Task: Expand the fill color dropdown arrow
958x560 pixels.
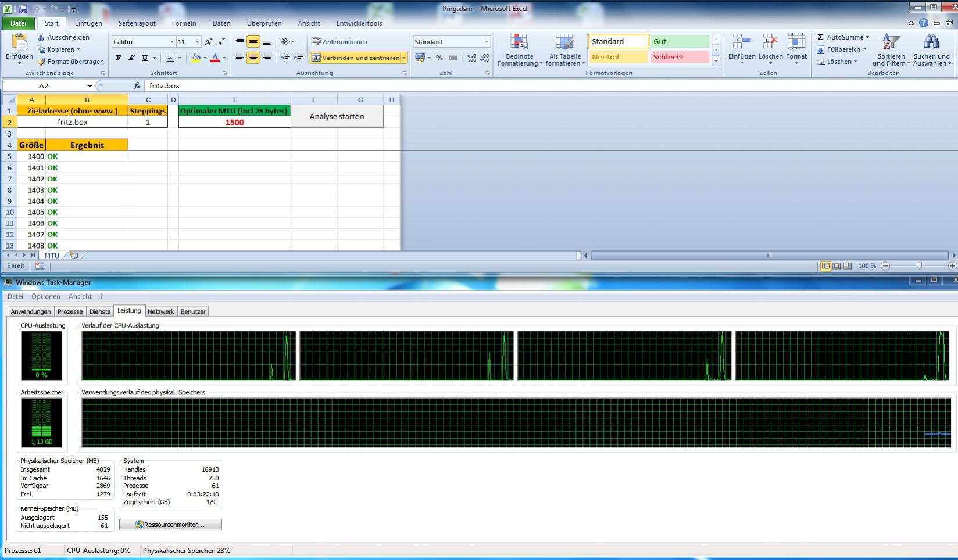Action: 205,58
